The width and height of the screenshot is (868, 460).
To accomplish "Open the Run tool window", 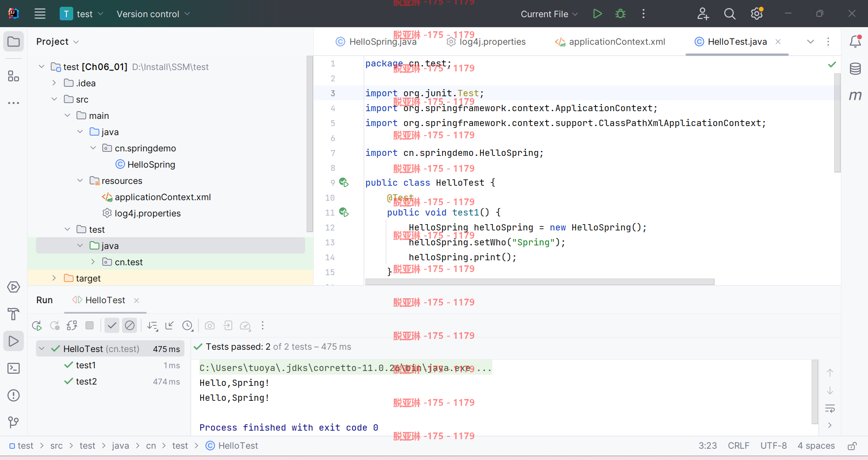I will click(x=14, y=341).
